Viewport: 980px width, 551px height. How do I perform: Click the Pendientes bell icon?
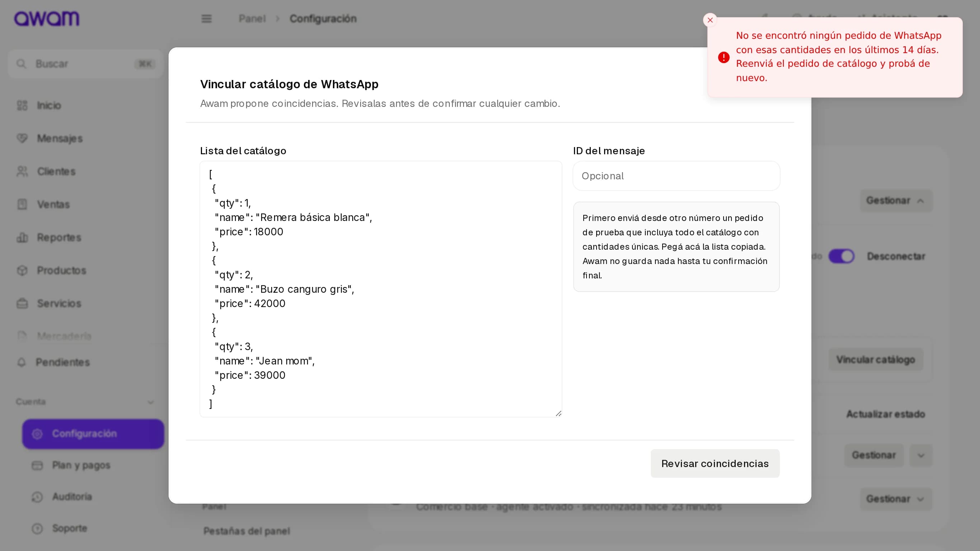[22, 362]
